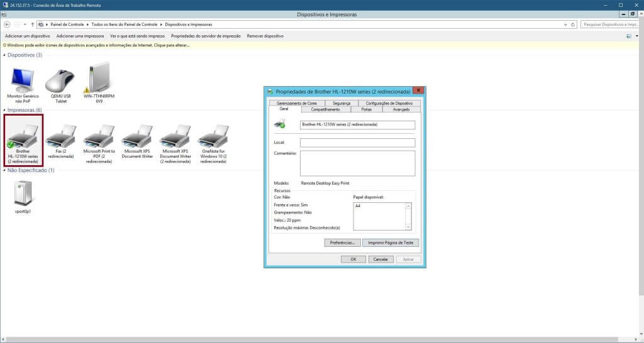The height and width of the screenshot is (343, 644).
Task: Click the Dispositivos e Impressoras breadcrumb
Action: 189,24
